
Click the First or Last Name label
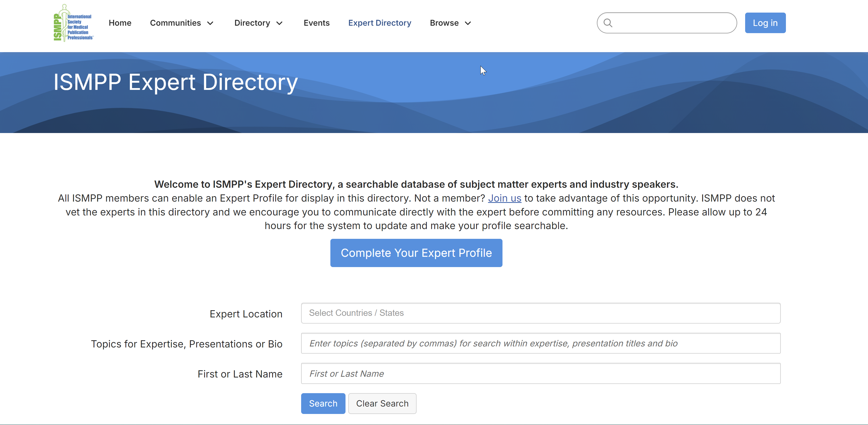[240, 374]
